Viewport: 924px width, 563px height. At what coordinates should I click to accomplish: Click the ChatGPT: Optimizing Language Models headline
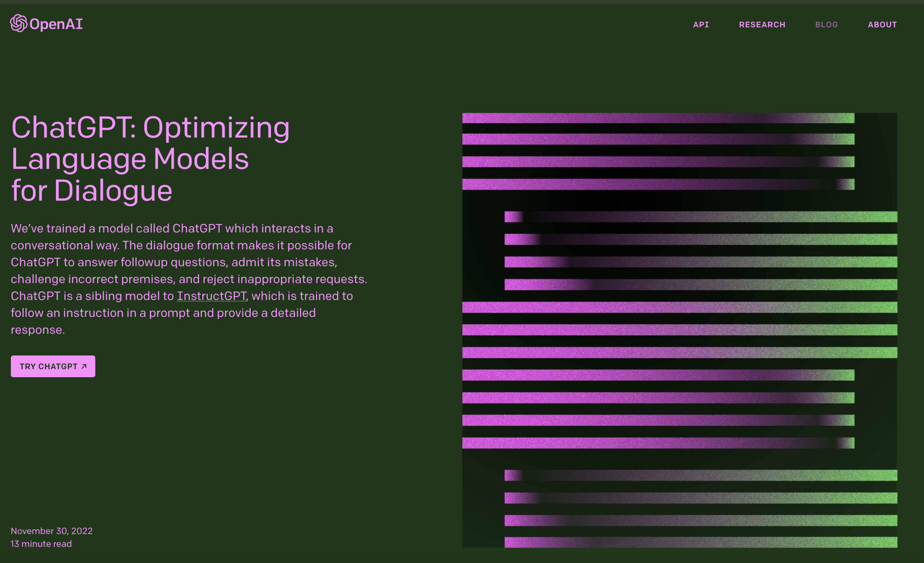(150, 128)
